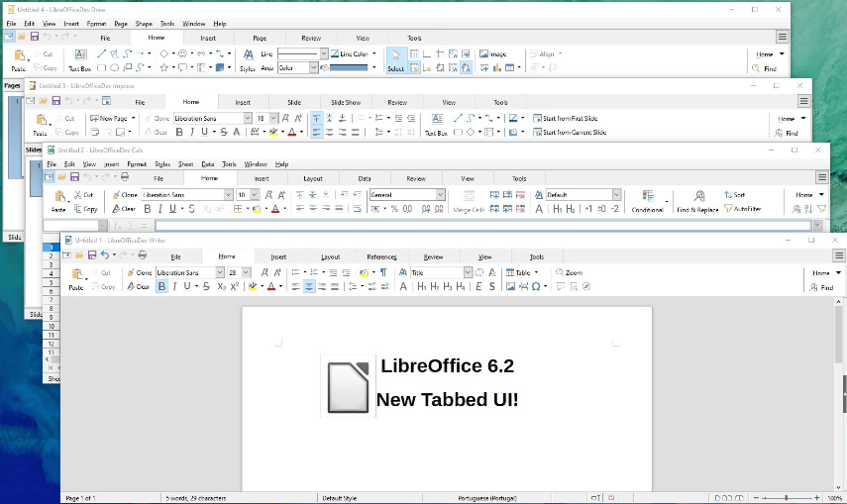Image resolution: width=847 pixels, height=504 pixels.
Task: Open the hamburger menu in Writer window
Action: 839,255
